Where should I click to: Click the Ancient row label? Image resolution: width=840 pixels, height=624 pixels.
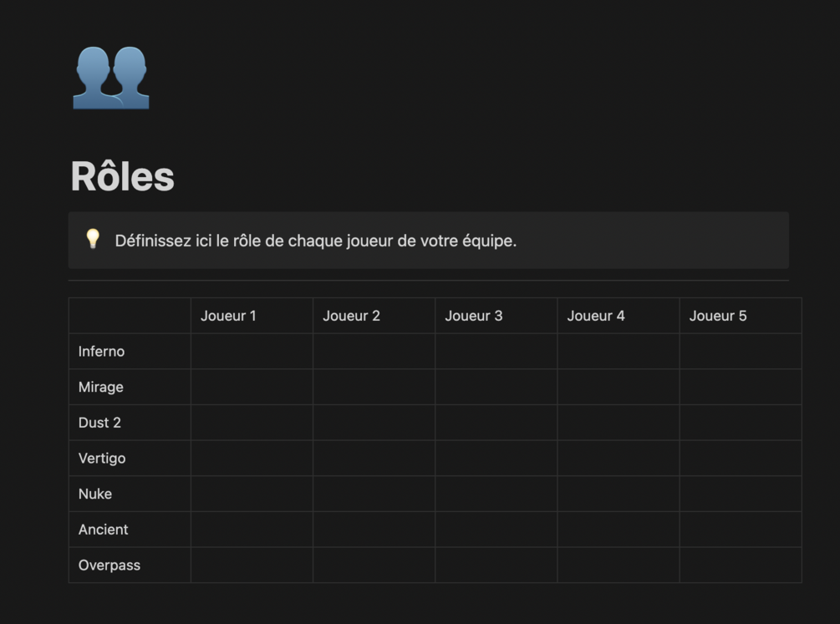click(x=103, y=530)
